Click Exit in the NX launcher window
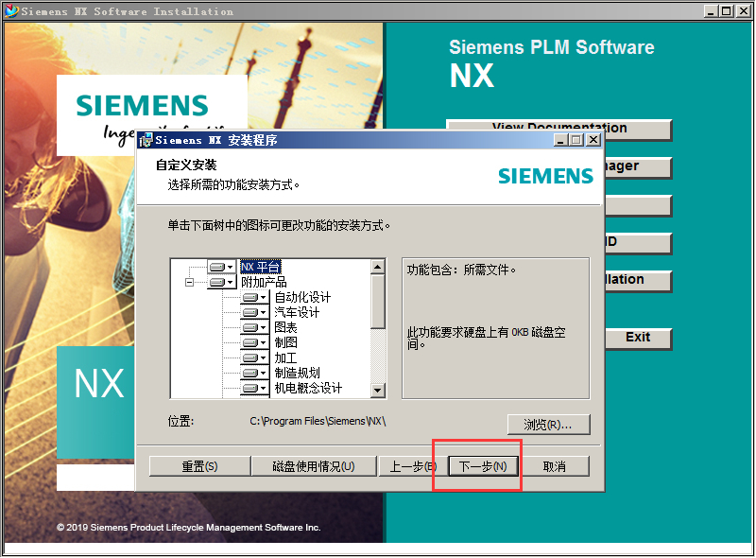Image resolution: width=756 pixels, height=558 pixels. 638,337
